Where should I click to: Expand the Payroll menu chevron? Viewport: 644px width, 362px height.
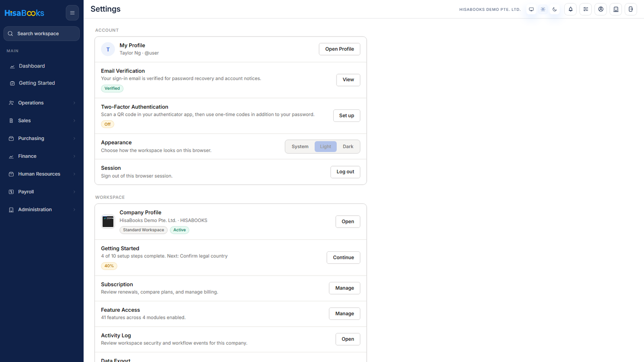click(74, 192)
